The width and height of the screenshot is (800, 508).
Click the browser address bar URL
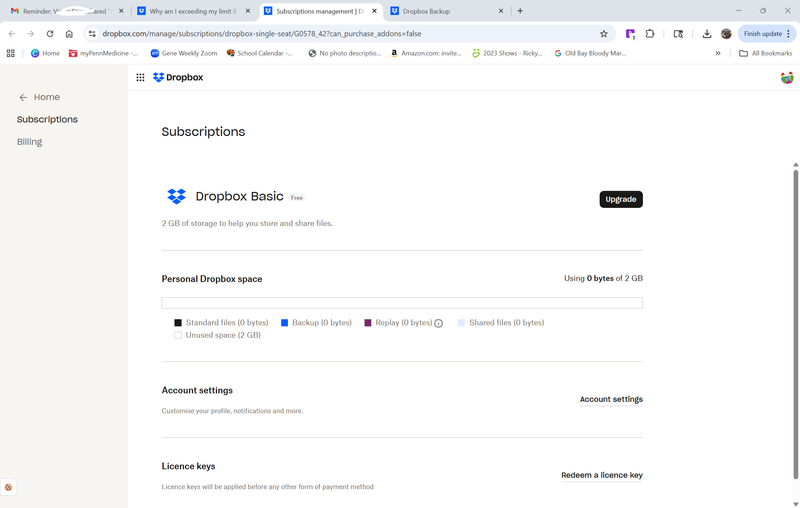pos(260,33)
